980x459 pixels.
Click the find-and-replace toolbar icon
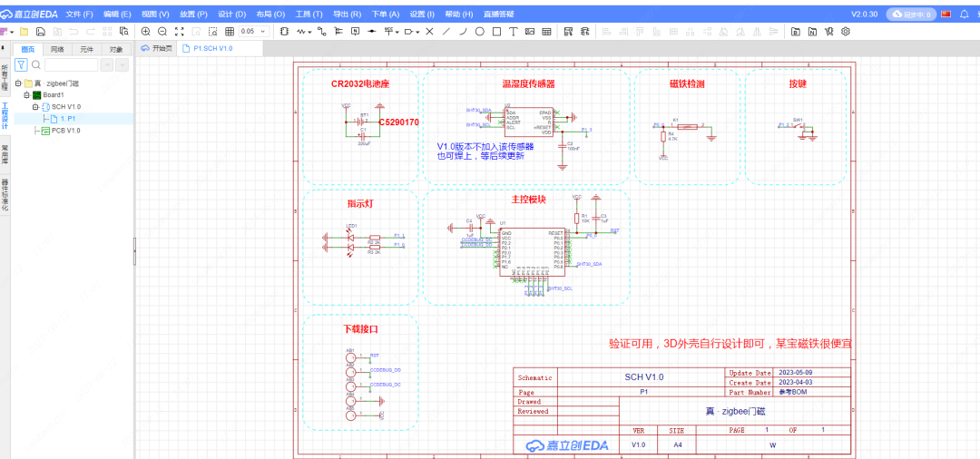123,31
